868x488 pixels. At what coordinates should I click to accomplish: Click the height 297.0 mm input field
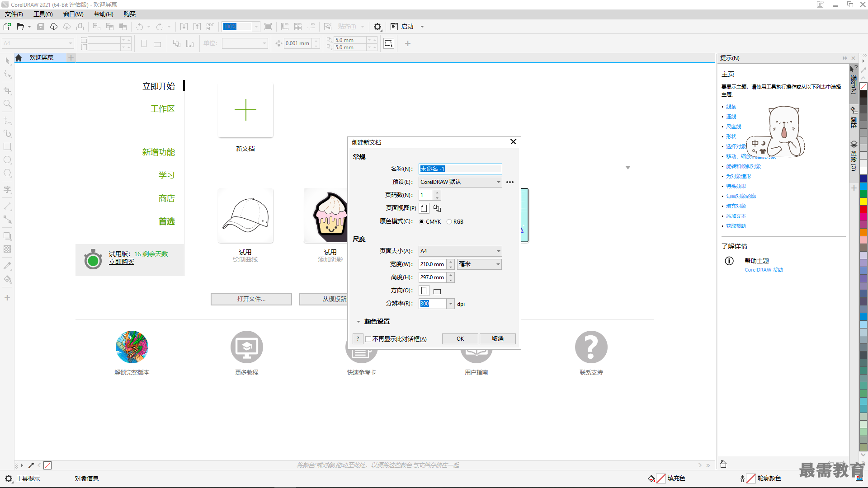pos(433,277)
